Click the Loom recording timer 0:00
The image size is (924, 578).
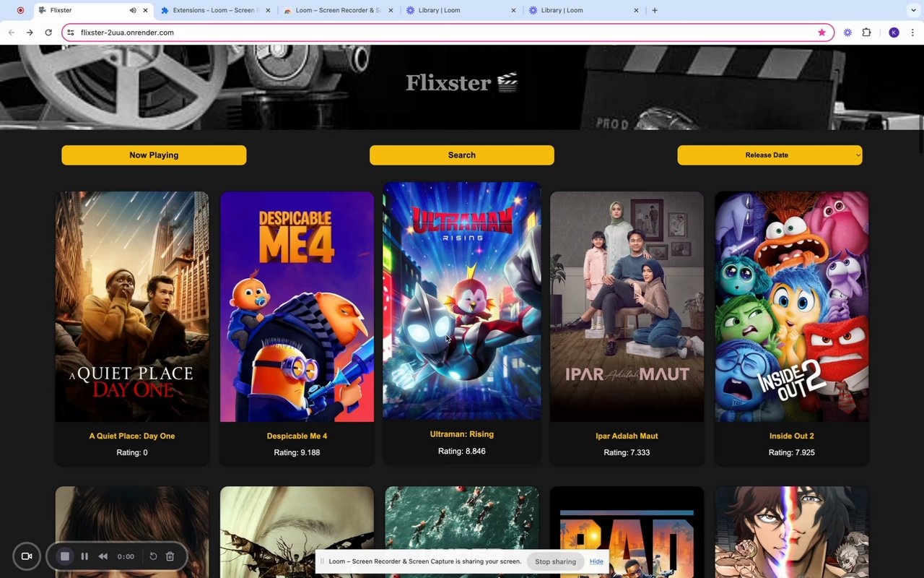point(126,556)
